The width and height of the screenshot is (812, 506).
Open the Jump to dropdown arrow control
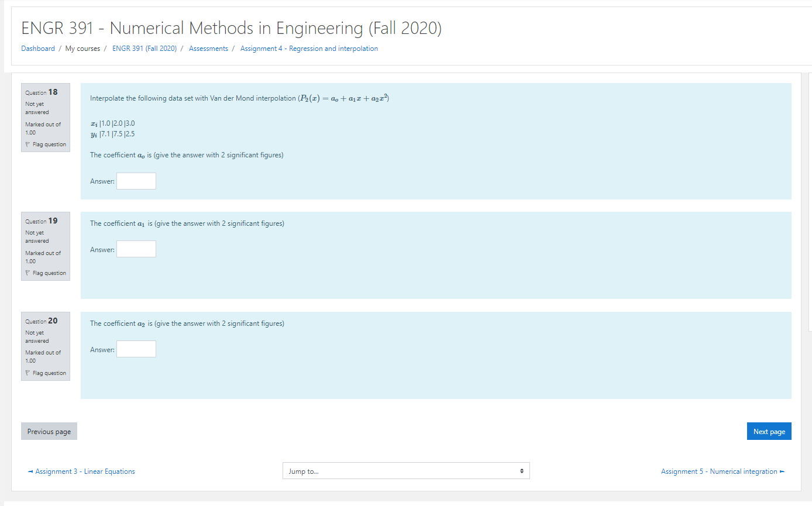[521, 470]
